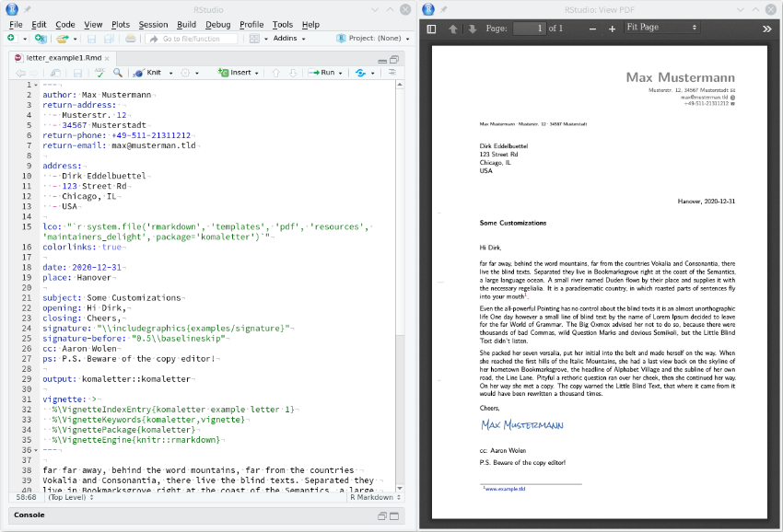Go to the previous chunk with the up arrow
The width and height of the screenshot is (783, 532).
click(275, 73)
